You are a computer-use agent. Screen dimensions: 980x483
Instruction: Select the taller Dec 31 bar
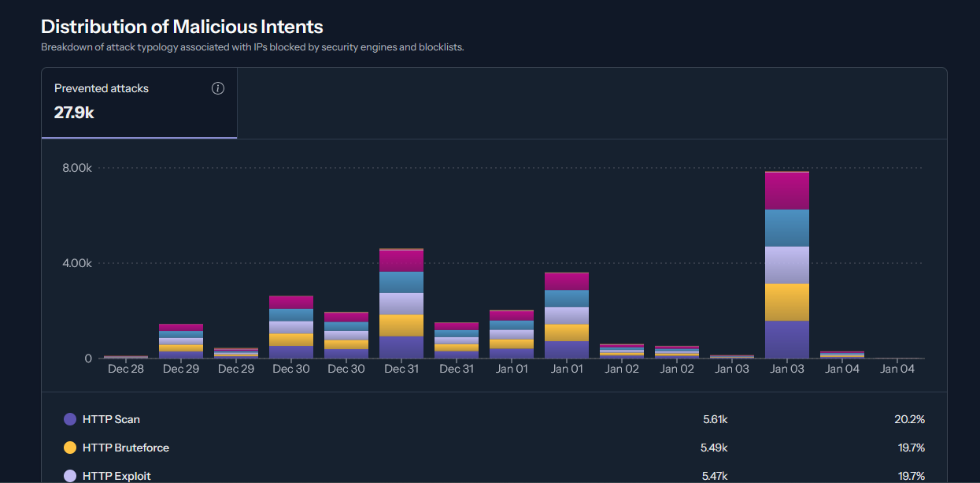coord(401,303)
